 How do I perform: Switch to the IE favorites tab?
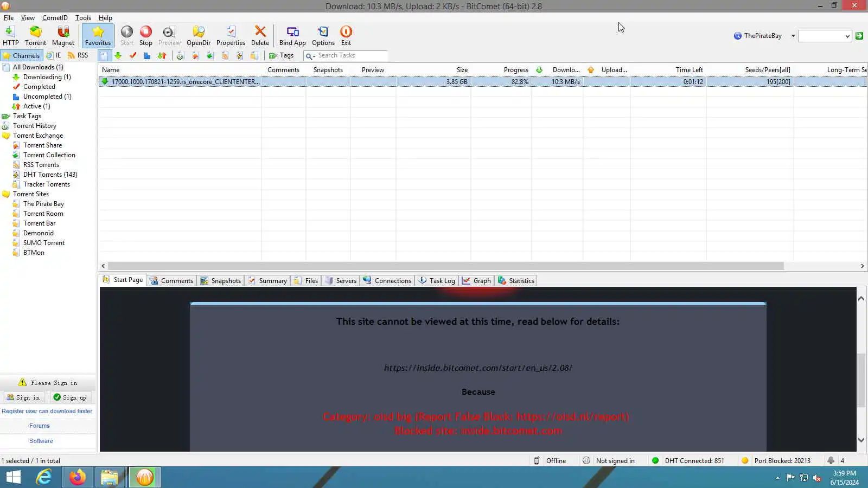(x=54, y=55)
